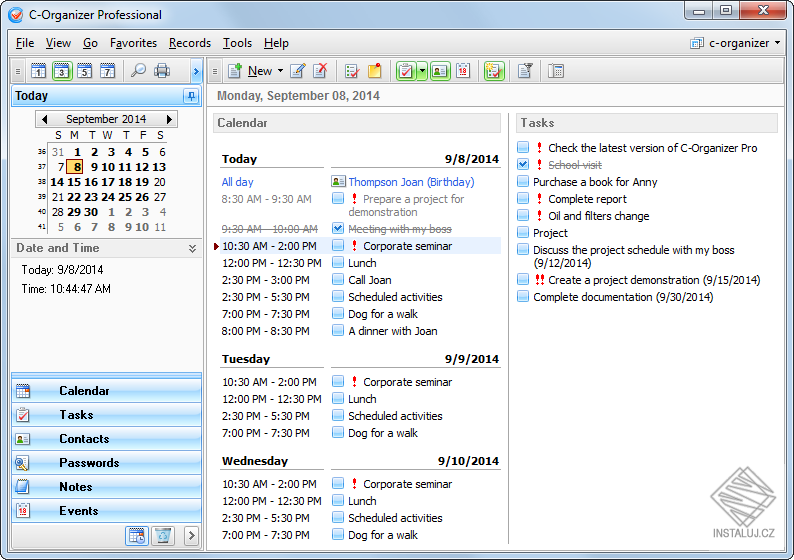Switch to 3-day calendar view

pos(62,71)
